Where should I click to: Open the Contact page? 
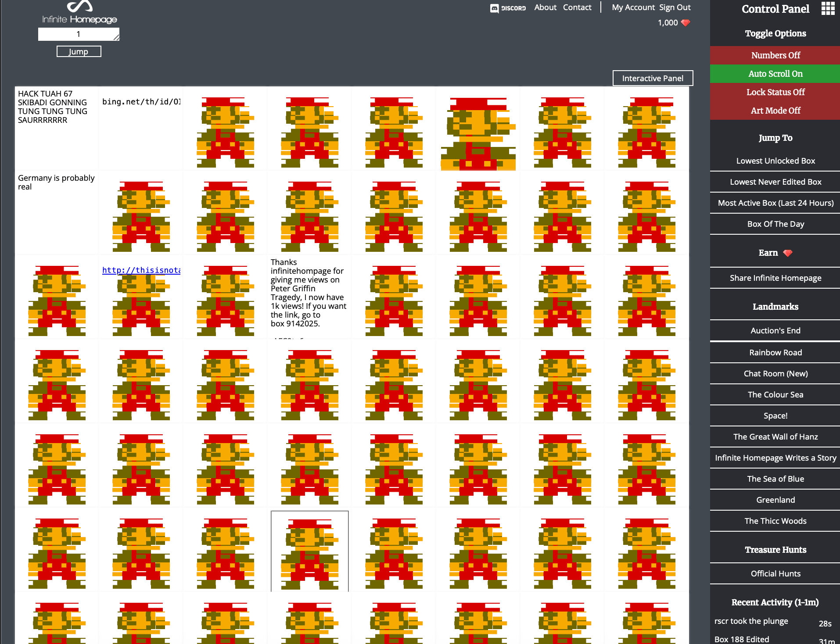[x=577, y=7]
